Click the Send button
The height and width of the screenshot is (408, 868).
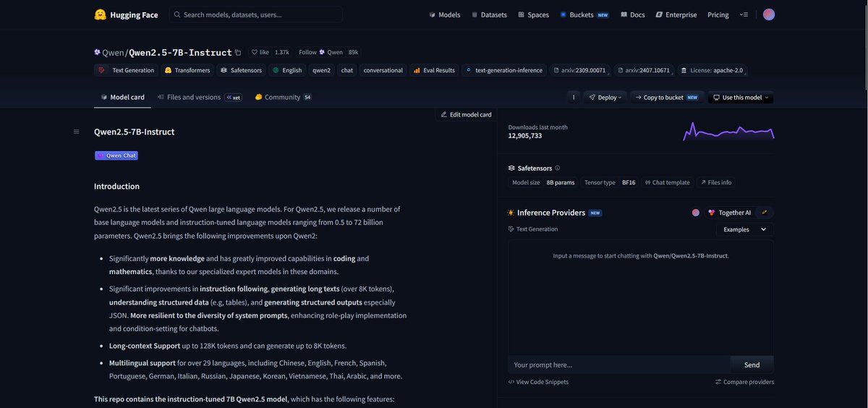[x=752, y=365]
